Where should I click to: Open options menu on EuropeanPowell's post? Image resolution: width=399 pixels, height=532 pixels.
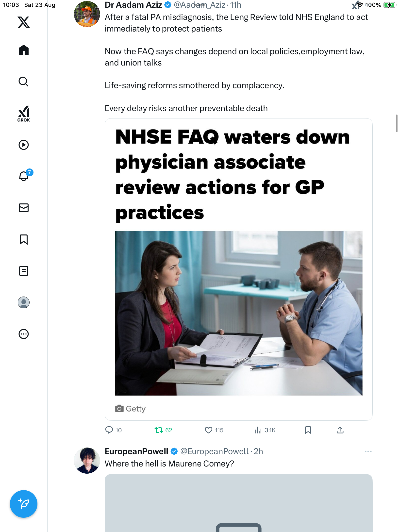tap(368, 451)
